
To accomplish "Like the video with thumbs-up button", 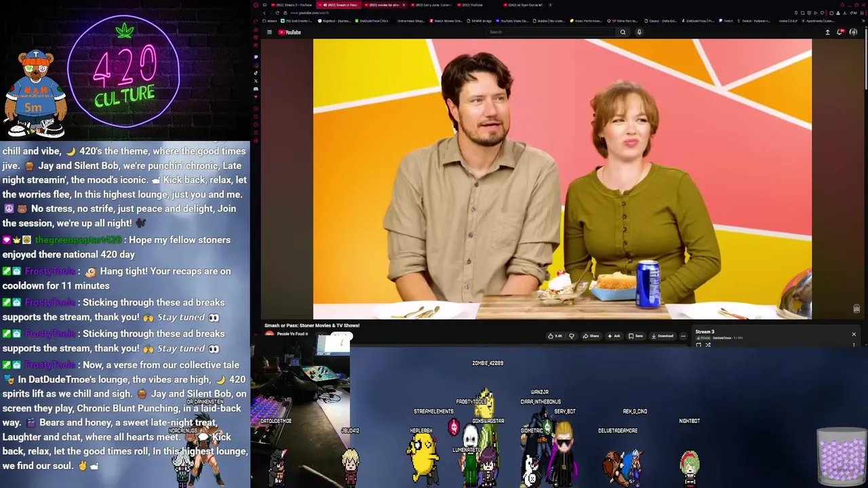I will click(554, 336).
